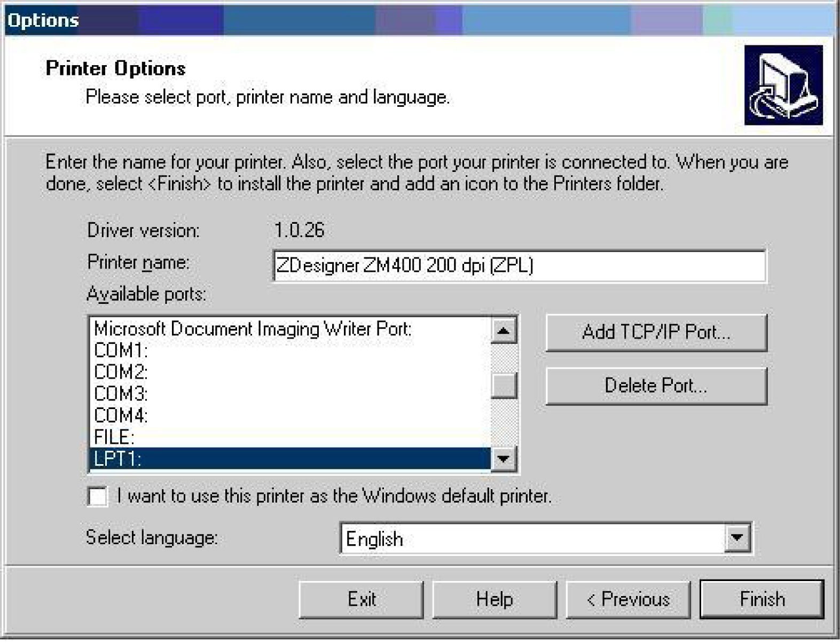
Task: Select the highlighted LPT1: port
Action: pyautogui.click(x=289, y=459)
